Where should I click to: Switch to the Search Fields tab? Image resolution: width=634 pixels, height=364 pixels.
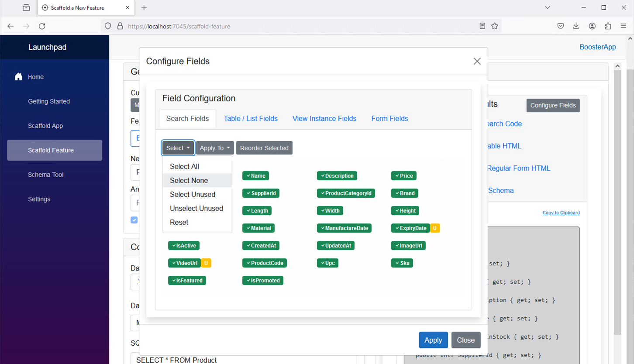pos(187,119)
